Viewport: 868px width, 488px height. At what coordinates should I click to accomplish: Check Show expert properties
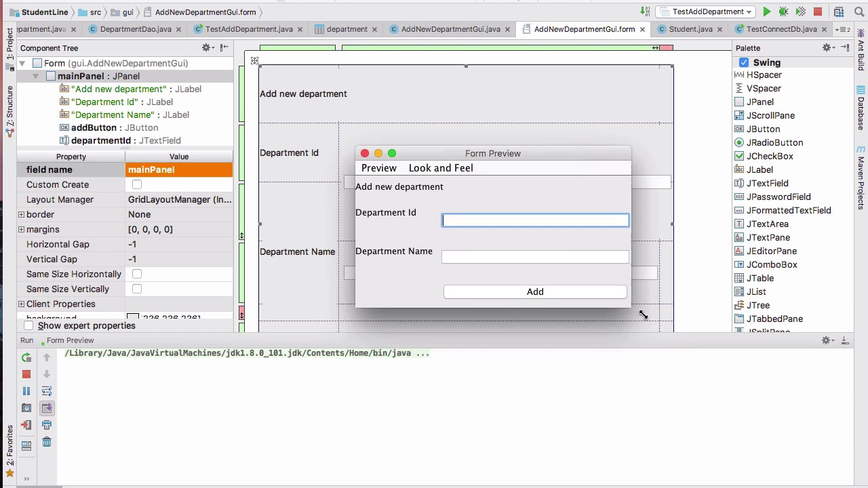pyautogui.click(x=28, y=326)
